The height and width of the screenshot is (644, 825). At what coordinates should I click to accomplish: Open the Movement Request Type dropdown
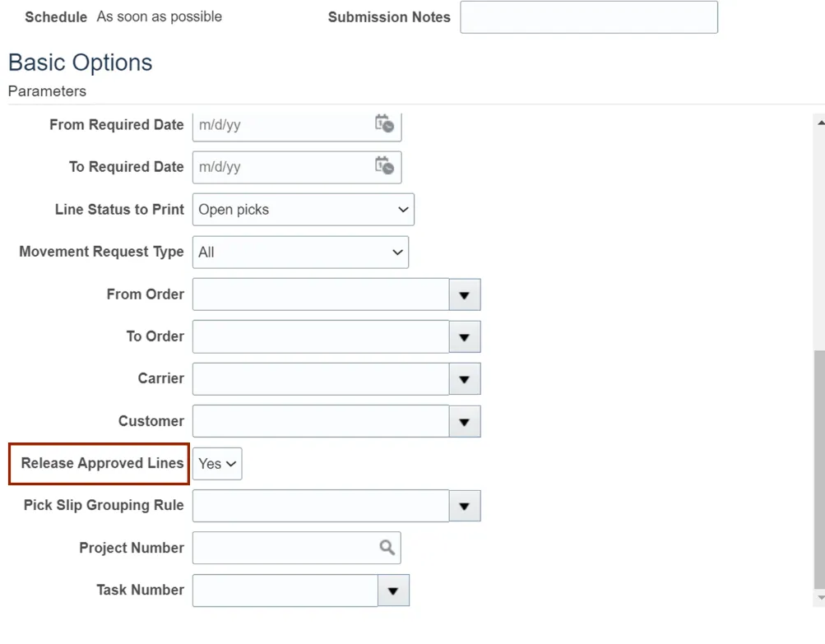300,253
